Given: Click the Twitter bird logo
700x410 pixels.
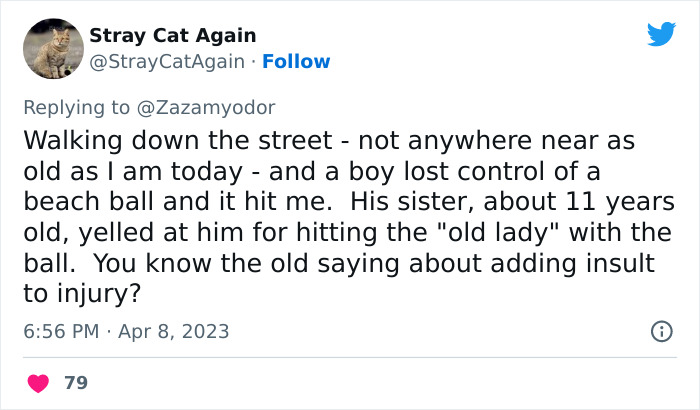Looking at the screenshot, I should pos(661,35).
